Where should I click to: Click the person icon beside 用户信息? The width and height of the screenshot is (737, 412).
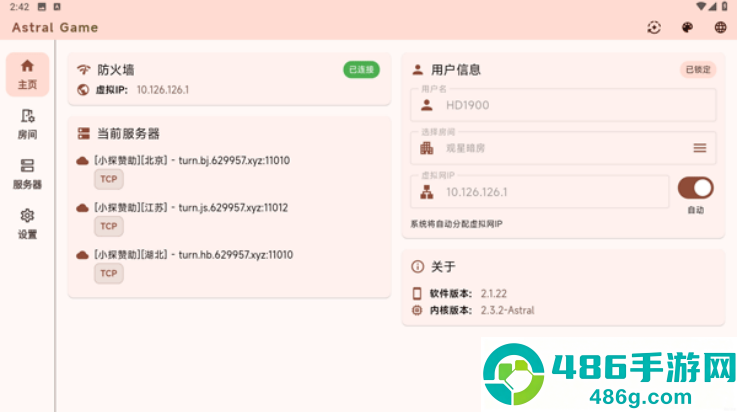point(417,70)
